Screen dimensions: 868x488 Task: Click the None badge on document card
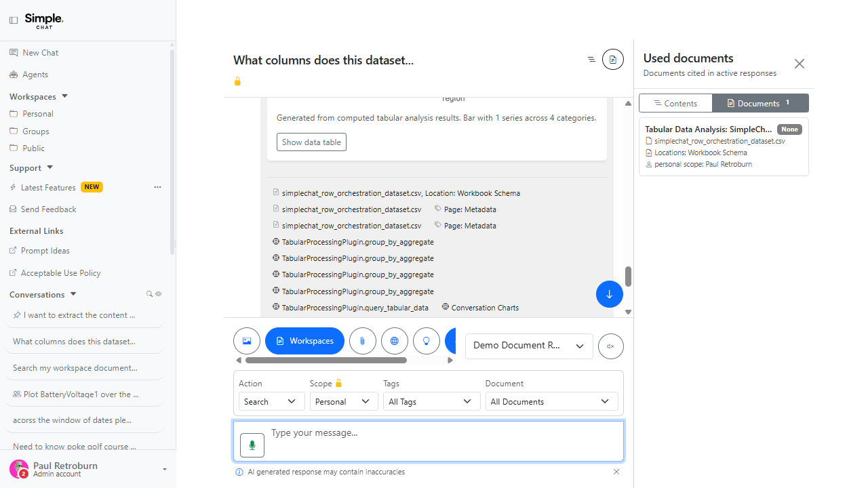(x=789, y=129)
